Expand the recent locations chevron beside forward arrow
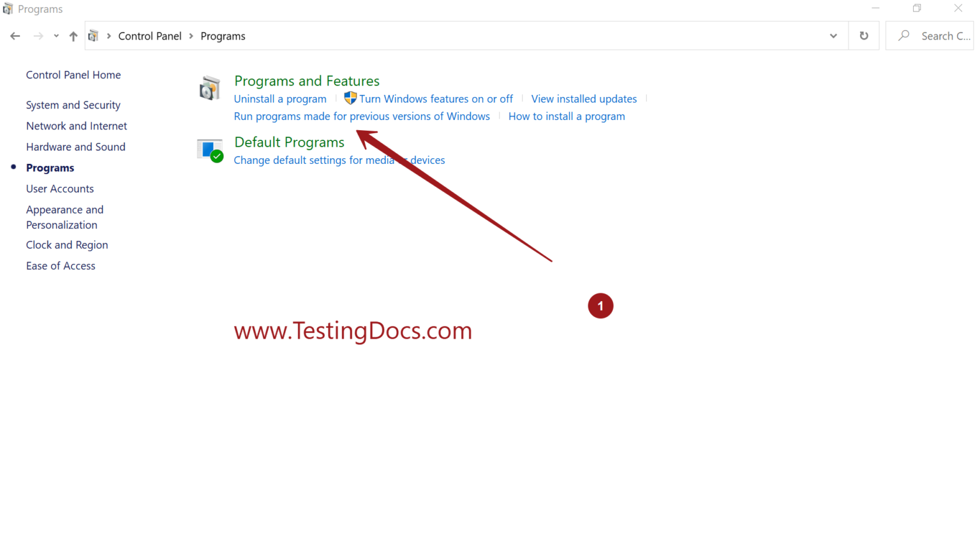This screenshot has width=980, height=560. tap(56, 36)
